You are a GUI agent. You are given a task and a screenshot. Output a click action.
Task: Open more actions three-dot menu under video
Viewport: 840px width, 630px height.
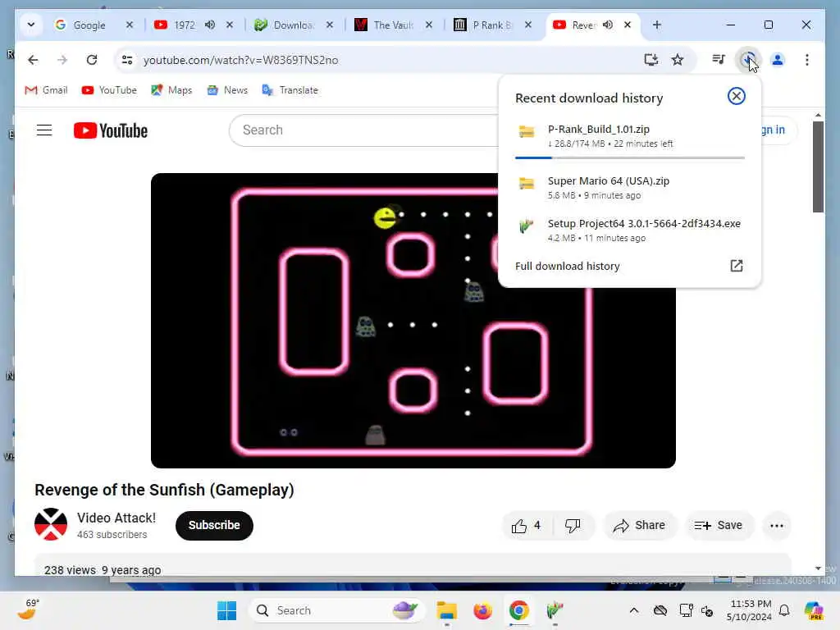pyautogui.click(x=777, y=526)
